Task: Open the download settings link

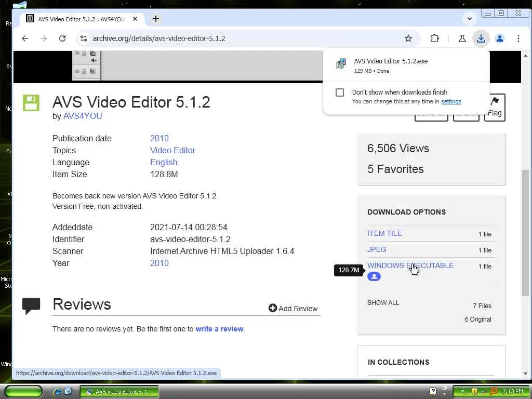Action: coord(451,101)
